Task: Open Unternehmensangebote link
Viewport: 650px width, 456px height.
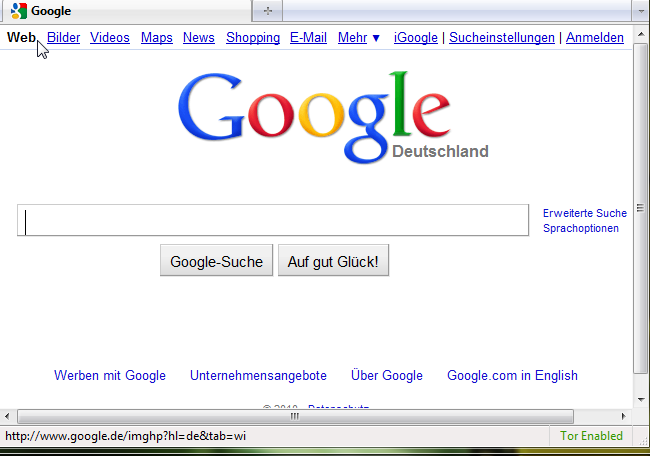Action: point(258,375)
